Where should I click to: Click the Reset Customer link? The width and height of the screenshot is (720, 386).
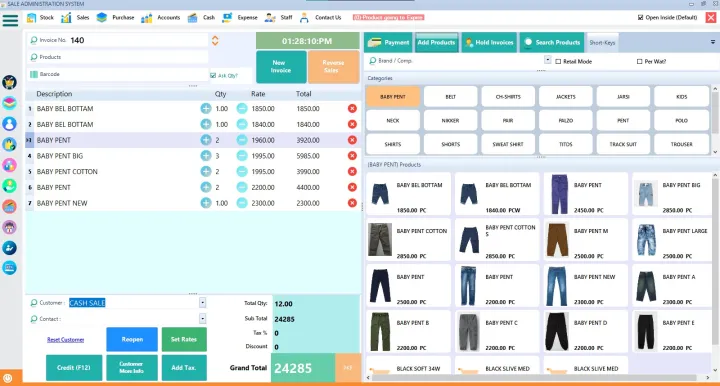coord(66,340)
